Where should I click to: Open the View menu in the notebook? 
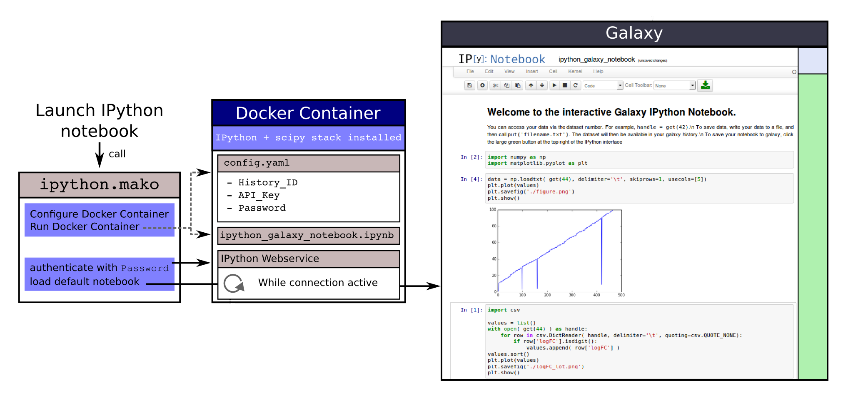pyautogui.click(x=509, y=72)
